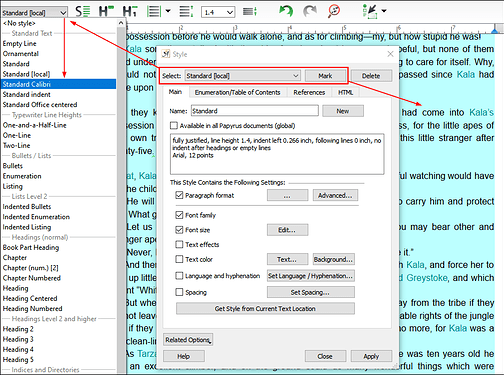This screenshot has height=375, width=504.
Task: Click the heading H down icon
Action: pos(130,12)
